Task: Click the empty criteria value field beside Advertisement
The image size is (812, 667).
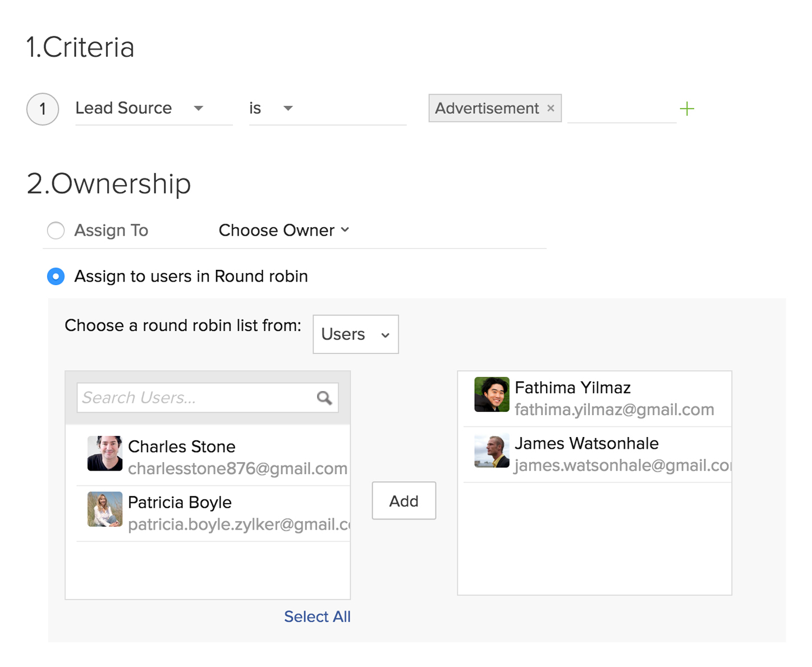Action: (621, 109)
